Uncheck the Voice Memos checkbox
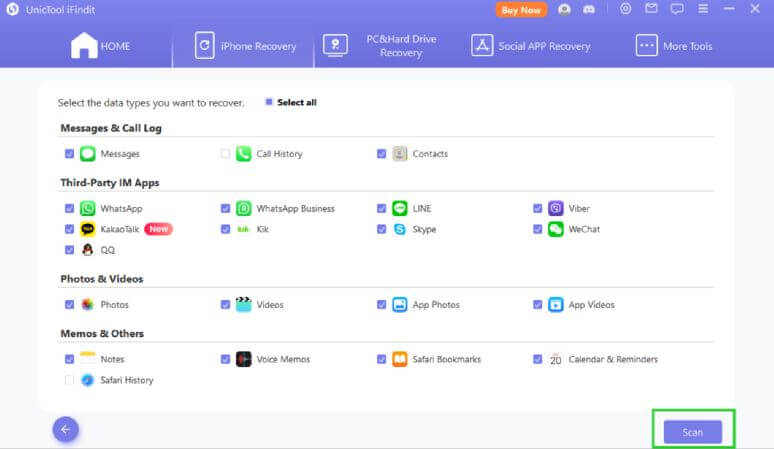 pos(225,359)
